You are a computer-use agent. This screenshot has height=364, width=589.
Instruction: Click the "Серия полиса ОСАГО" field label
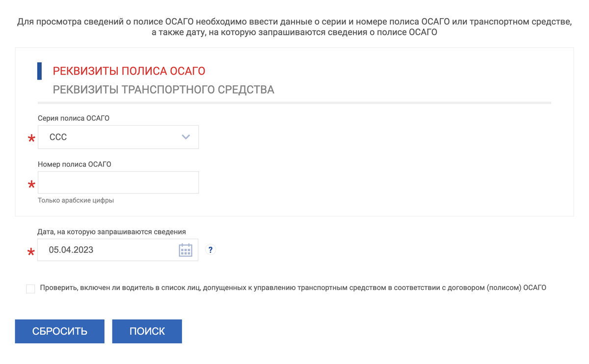pos(74,118)
